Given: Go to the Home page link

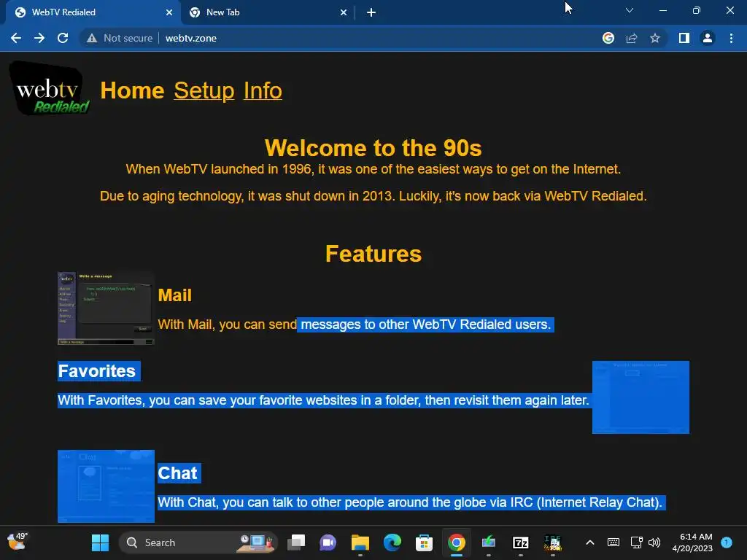Looking at the screenshot, I should [132, 90].
